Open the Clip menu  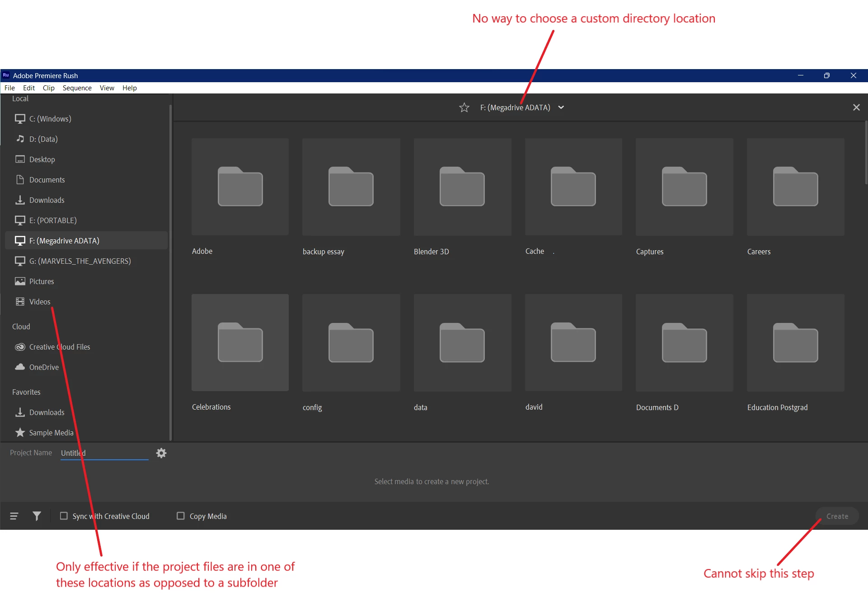coord(48,88)
